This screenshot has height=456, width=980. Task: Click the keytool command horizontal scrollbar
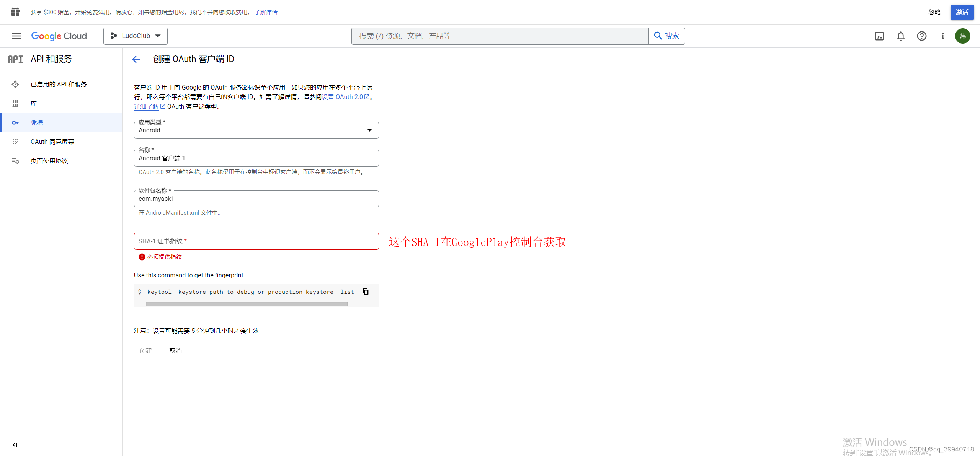pos(247,304)
